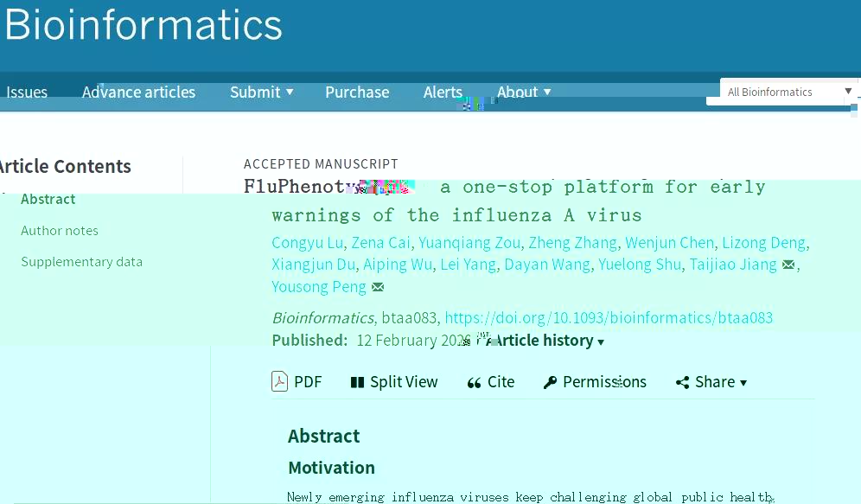861x504 pixels.
Task: Click the 'Motivation' heading
Action: [332, 467]
